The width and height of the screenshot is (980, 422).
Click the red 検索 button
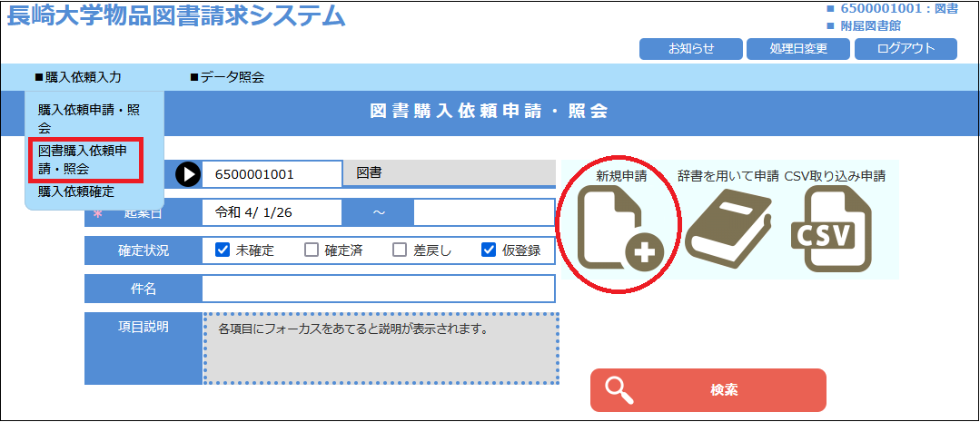coord(708,390)
